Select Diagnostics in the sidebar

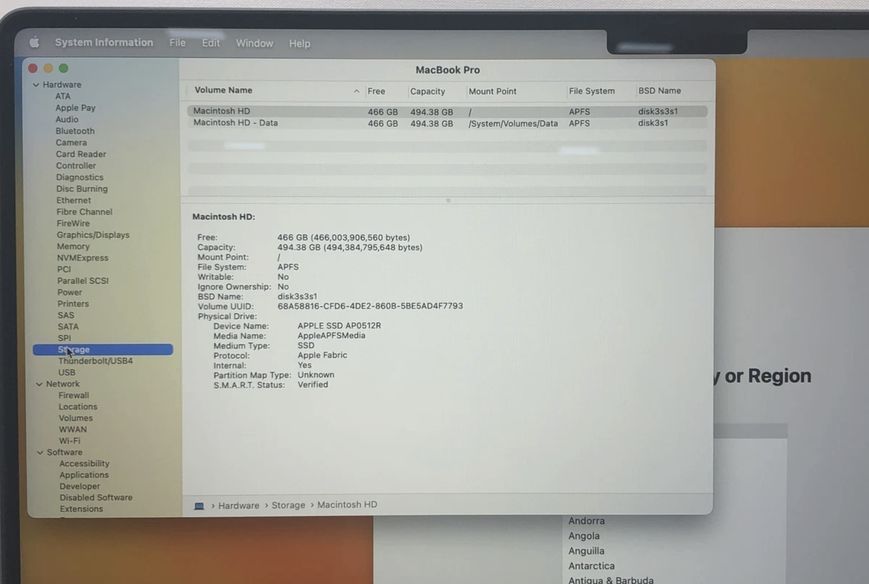tap(80, 177)
